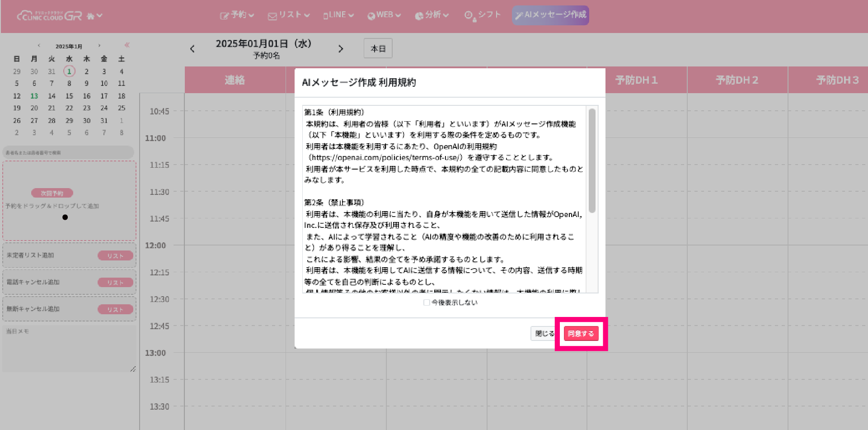Open the WEB menu
The image size is (868, 430).
pyautogui.click(x=384, y=15)
